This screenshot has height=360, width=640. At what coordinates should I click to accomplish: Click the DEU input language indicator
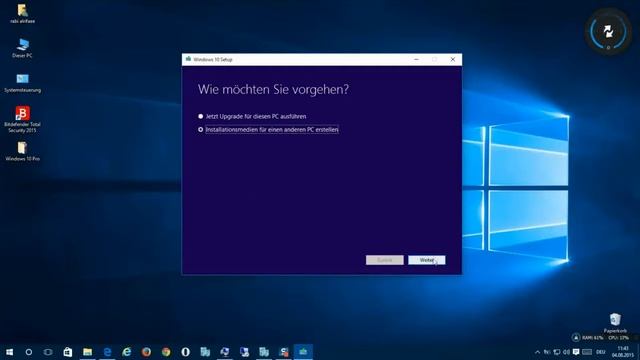point(600,352)
